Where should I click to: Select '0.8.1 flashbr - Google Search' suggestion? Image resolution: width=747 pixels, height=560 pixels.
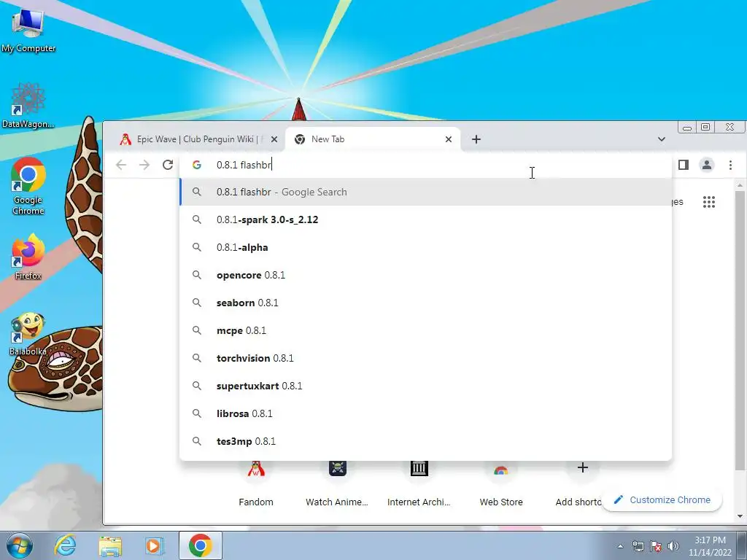pyautogui.click(x=425, y=192)
